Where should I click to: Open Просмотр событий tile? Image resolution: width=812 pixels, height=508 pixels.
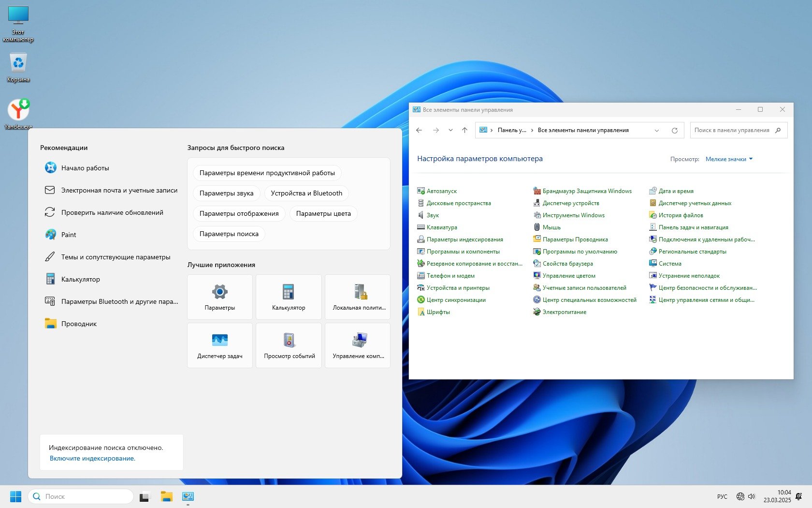coord(289,345)
